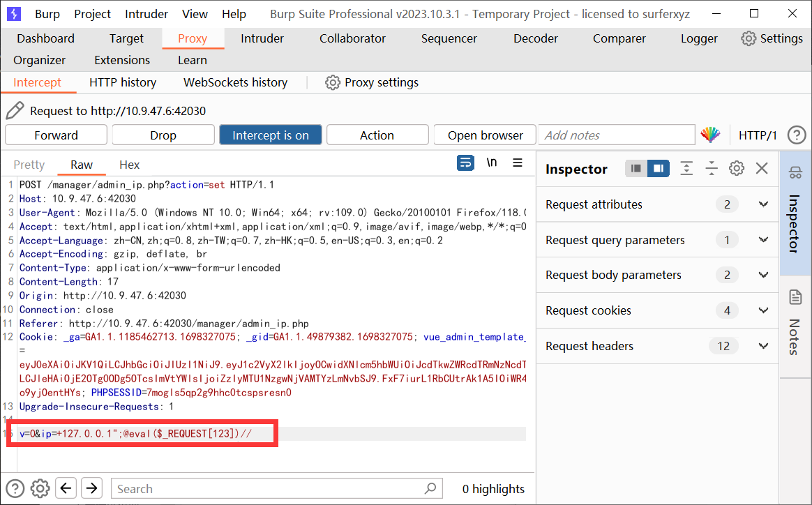This screenshot has width=812, height=505.
Task: Open the help question mark next to HTTP/1
Action: [x=797, y=135]
